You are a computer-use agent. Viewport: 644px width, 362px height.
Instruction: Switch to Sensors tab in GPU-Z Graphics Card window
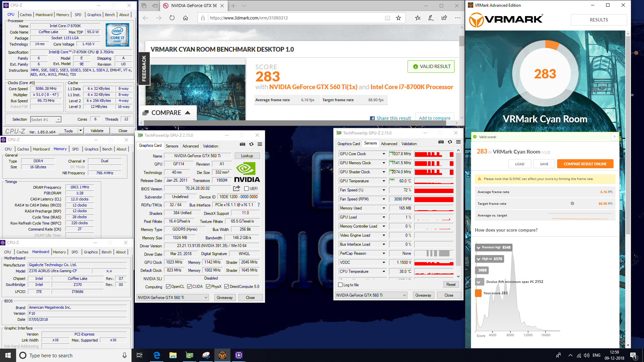(x=172, y=146)
